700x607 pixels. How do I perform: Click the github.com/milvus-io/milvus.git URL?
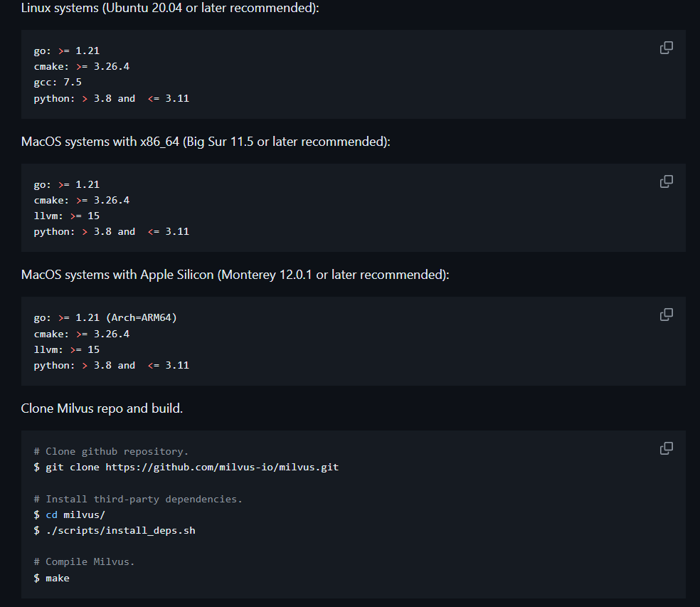222,468
